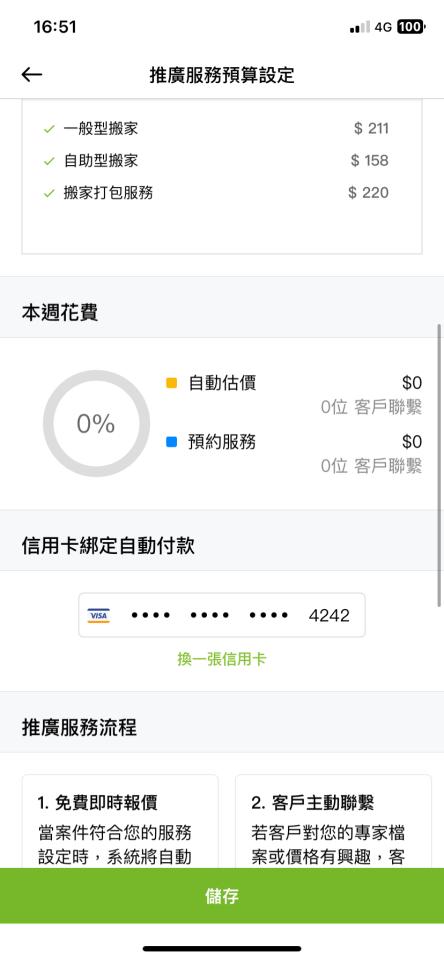Toggle the 自助型搬家 checkmark
This screenshot has height=960, width=444.
tap(49, 161)
